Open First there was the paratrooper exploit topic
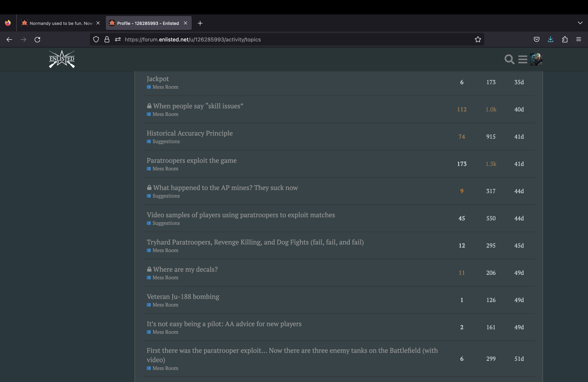The width and height of the screenshot is (588, 382). 292,355
